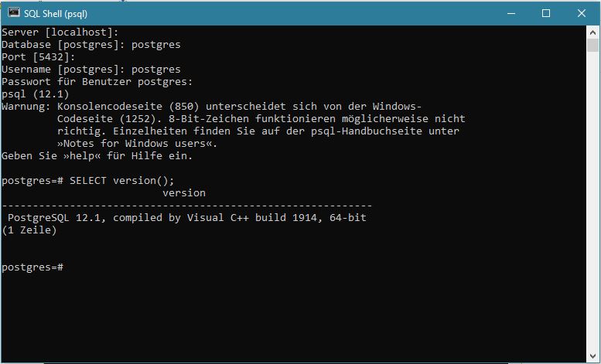Image resolution: width=601 pixels, height=364 pixels.
Task: Click the "Server [localhost]:" line
Action: [x=60, y=32]
